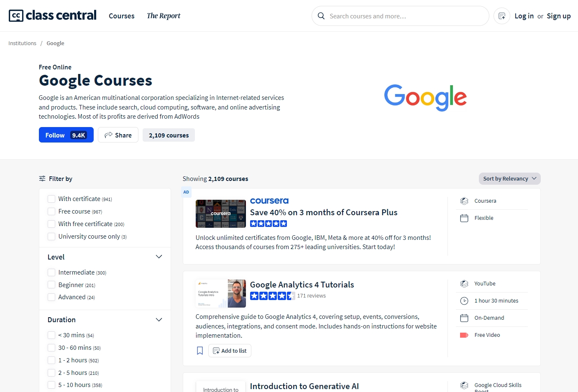Focus the Search courses input field
This screenshot has height=392, width=578.
pyautogui.click(x=400, y=16)
